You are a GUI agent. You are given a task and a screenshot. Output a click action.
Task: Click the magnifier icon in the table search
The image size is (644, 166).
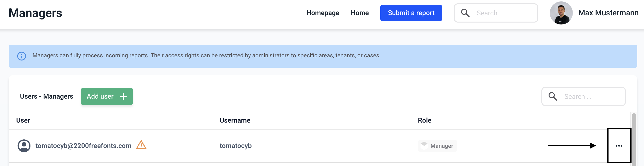[x=552, y=96]
